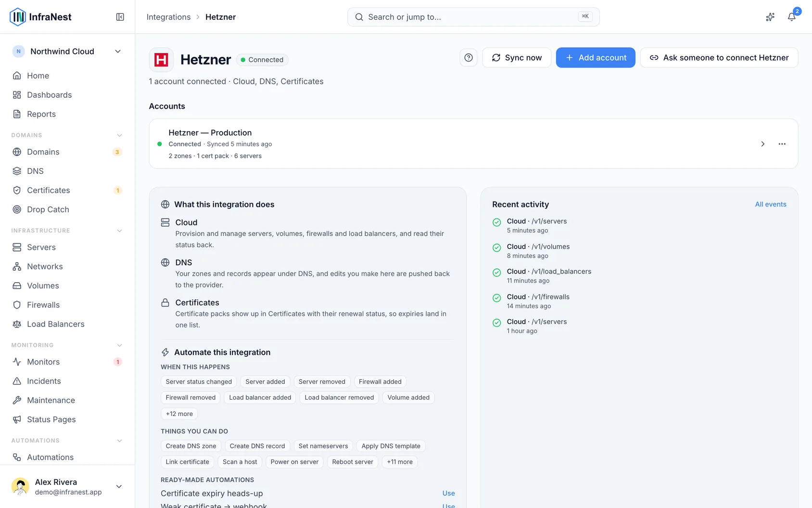Image resolution: width=812 pixels, height=508 pixels.
Task: Expand the Hetzner — Production account chevron
Action: point(762,144)
